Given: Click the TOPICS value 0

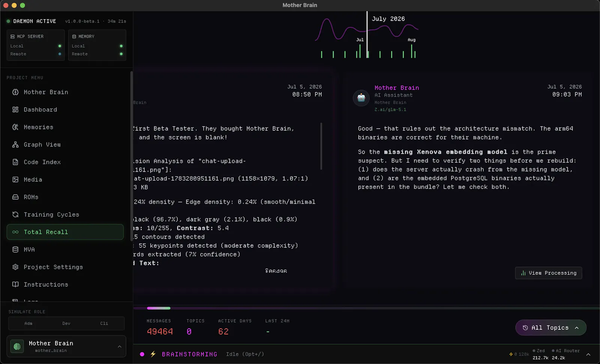Looking at the screenshot, I should pos(189,332).
